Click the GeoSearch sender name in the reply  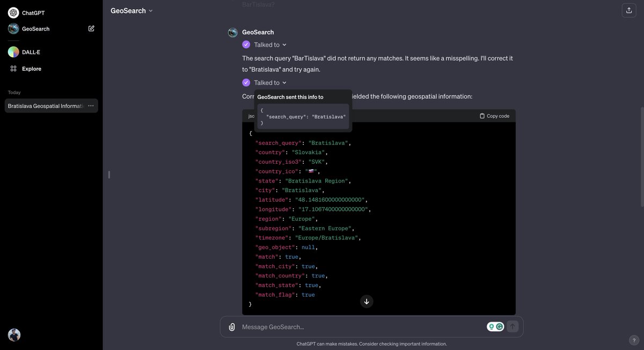click(258, 32)
